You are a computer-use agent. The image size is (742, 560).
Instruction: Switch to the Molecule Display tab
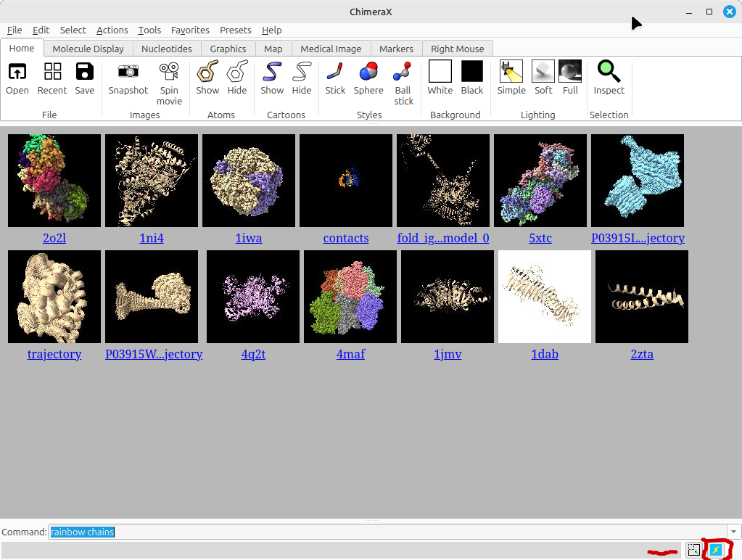[88, 49]
